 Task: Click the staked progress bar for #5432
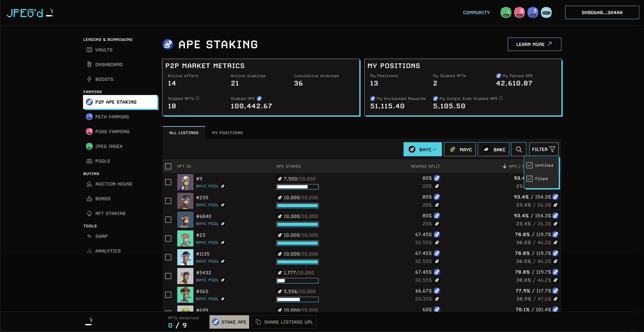click(297, 281)
